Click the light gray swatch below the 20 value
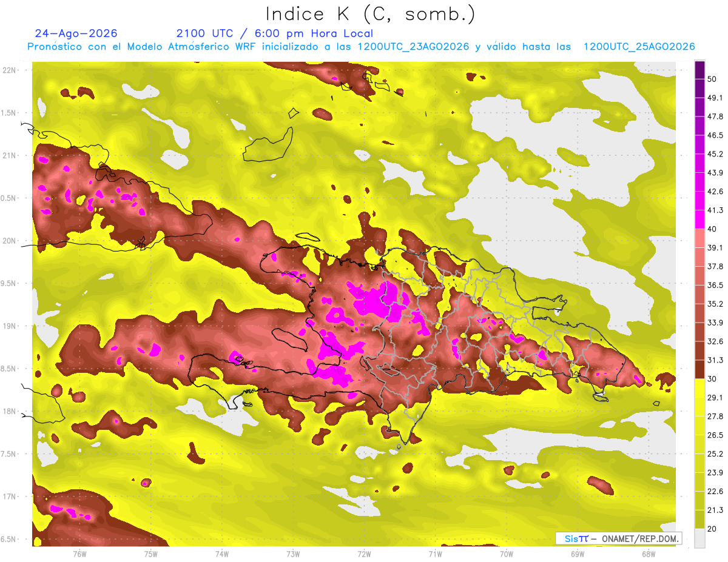 tap(699, 538)
